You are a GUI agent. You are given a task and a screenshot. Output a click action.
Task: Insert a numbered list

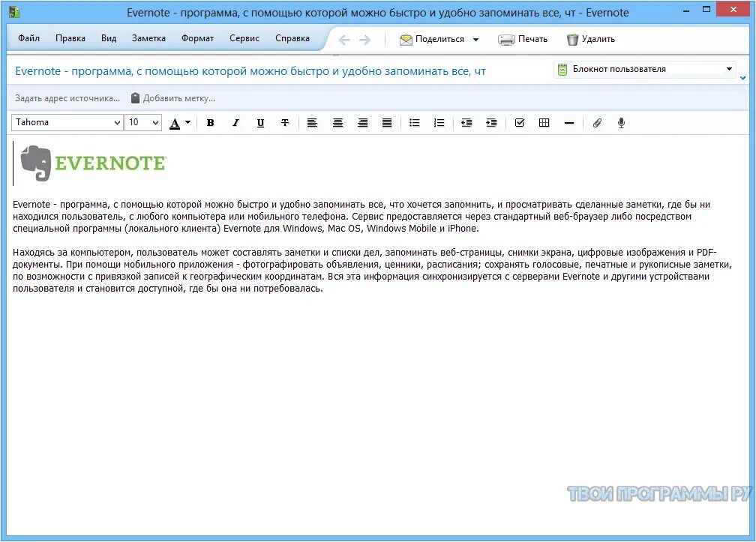click(x=439, y=123)
